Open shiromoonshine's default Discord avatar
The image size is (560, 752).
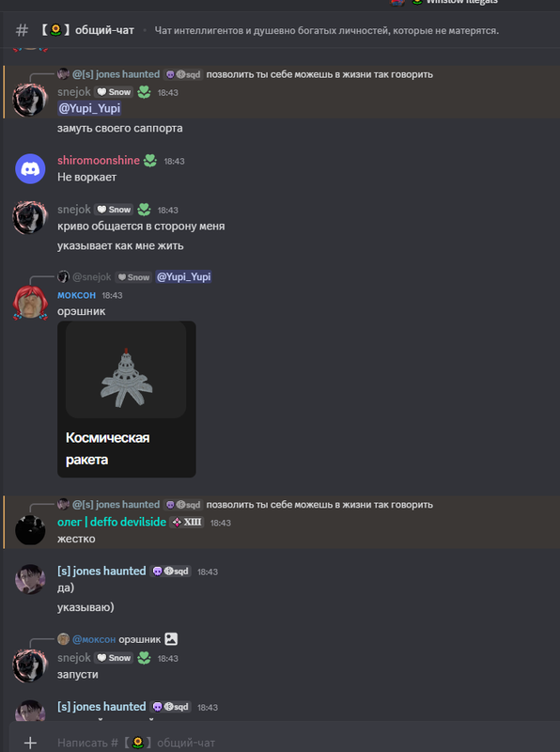pos(30,169)
